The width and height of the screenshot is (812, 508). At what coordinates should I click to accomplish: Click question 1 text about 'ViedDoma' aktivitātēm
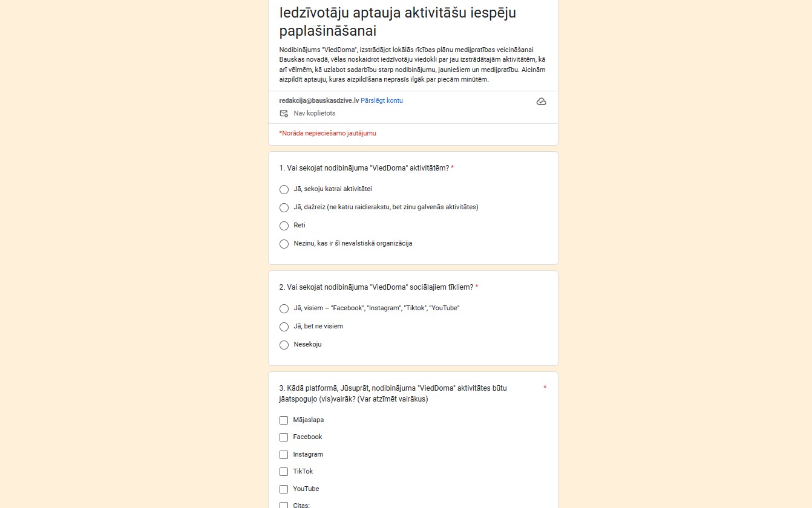pos(364,168)
